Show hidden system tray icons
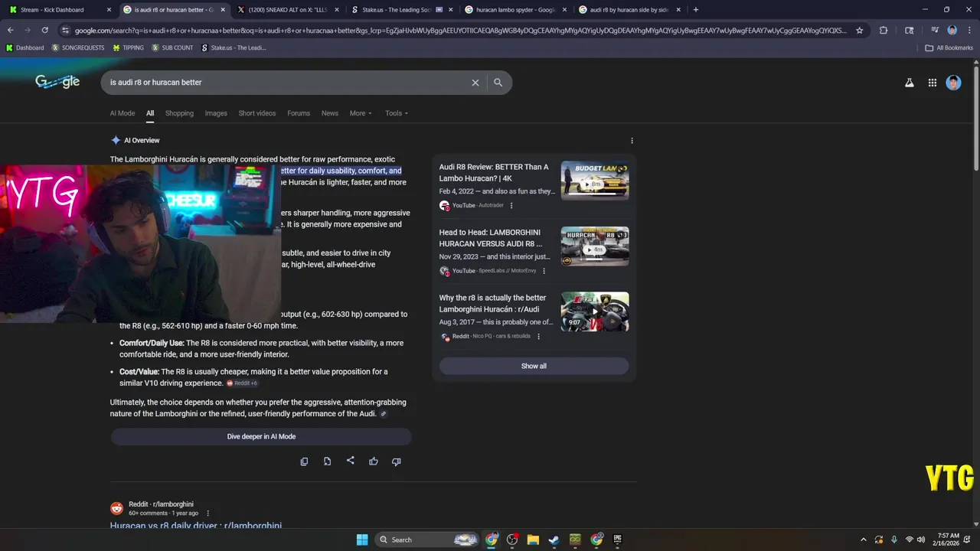This screenshot has width=980, height=551. pyautogui.click(x=864, y=540)
